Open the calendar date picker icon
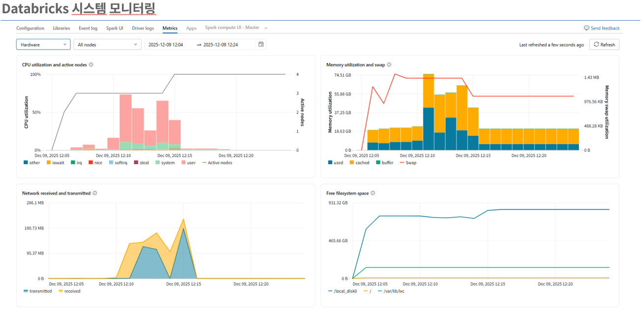The image size is (644, 313). click(x=261, y=44)
